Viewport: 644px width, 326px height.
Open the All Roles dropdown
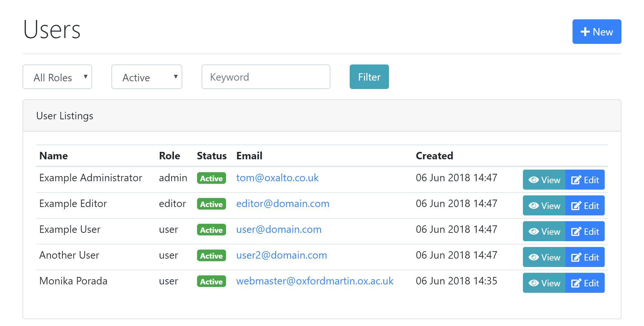[x=57, y=77]
